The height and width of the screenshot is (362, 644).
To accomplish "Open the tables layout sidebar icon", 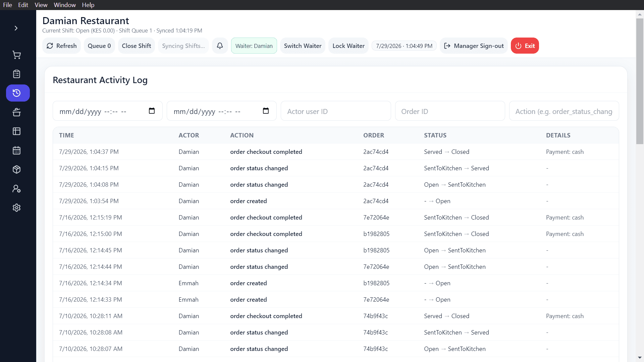I will click(x=17, y=131).
